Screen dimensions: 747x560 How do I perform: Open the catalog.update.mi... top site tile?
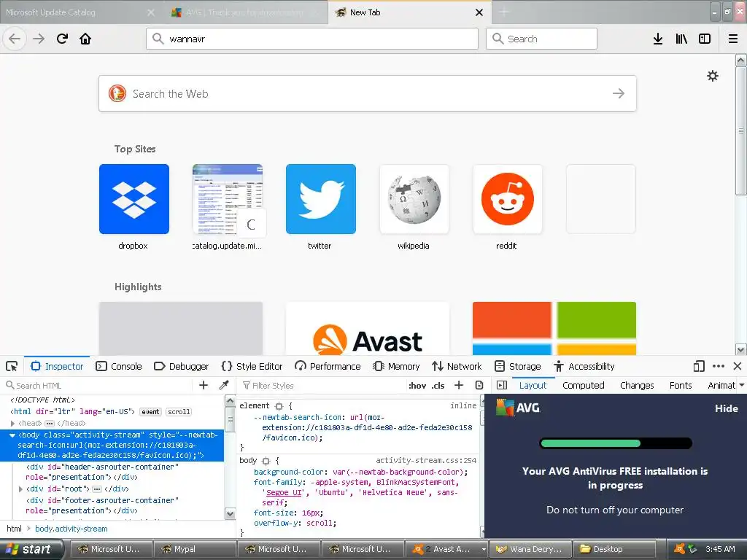click(x=228, y=199)
